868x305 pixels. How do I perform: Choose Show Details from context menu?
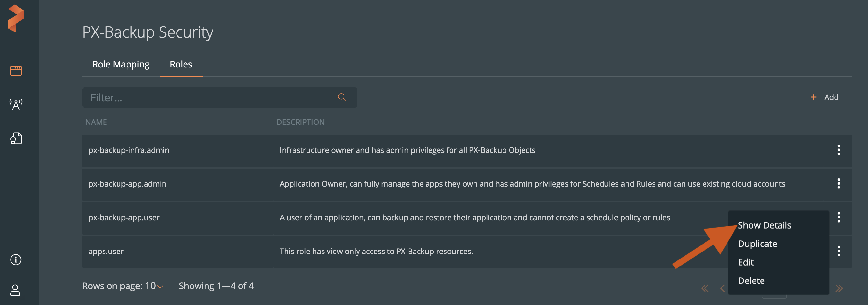pyautogui.click(x=764, y=225)
